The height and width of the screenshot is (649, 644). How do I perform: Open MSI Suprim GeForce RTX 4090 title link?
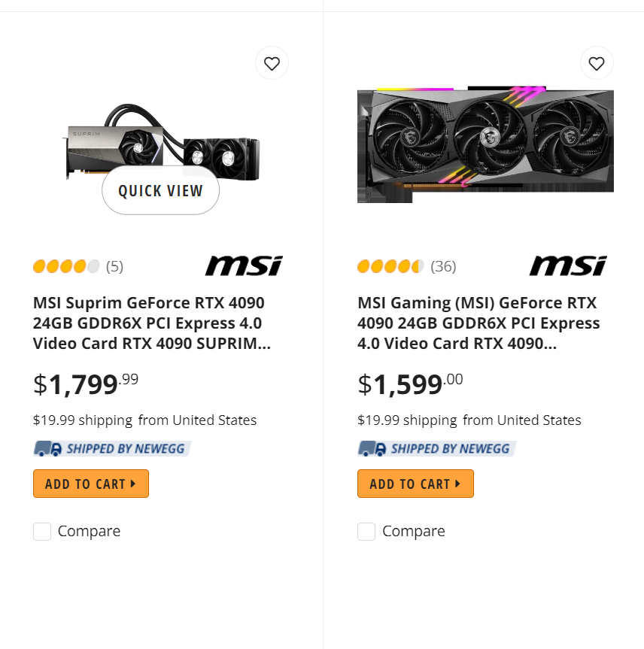(150, 323)
